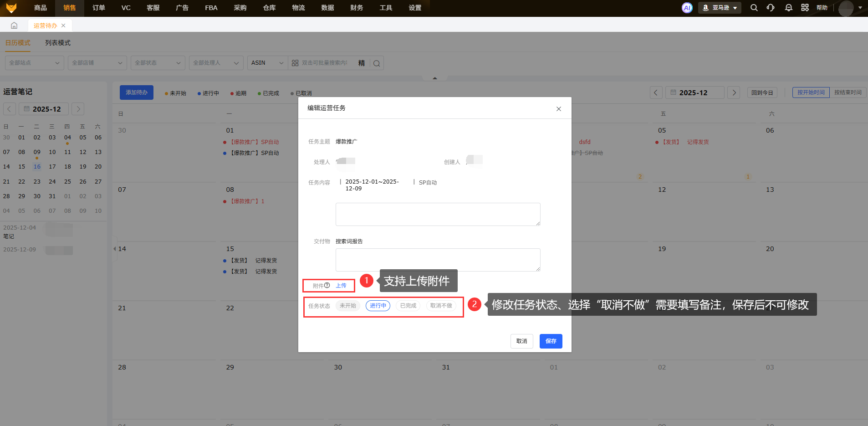The image size is (868, 426).
Task: Open the global search magnifier icon
Action: pos(754,8)
